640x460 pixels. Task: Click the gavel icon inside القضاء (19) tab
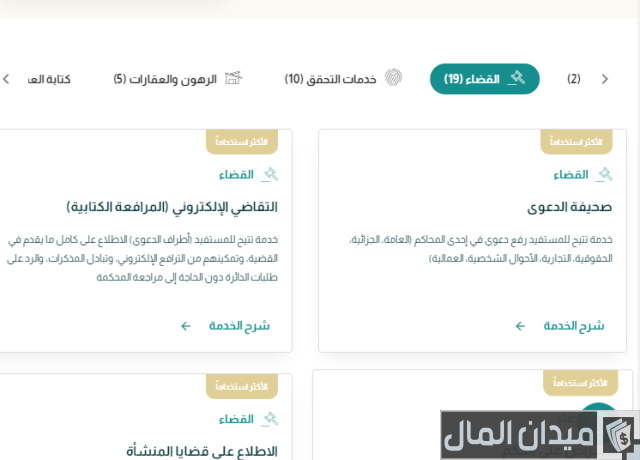(516, 78)
